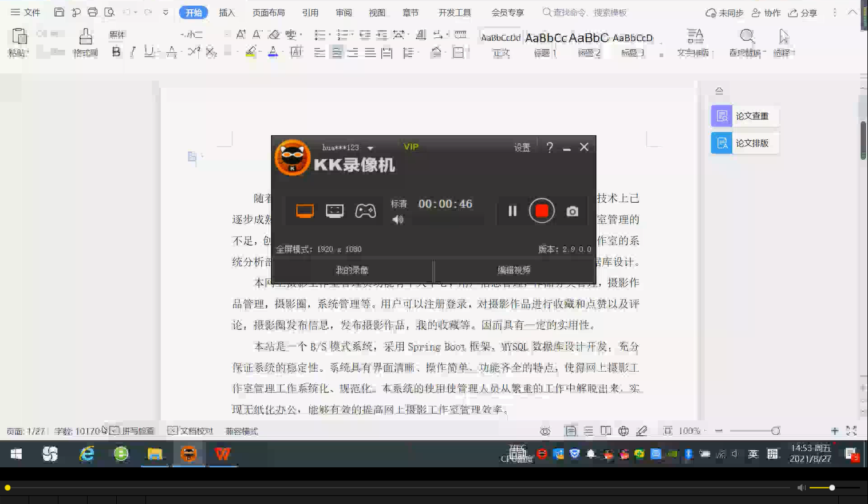Open the 开发工具 ribbon tab

click(x=453, y=12)
